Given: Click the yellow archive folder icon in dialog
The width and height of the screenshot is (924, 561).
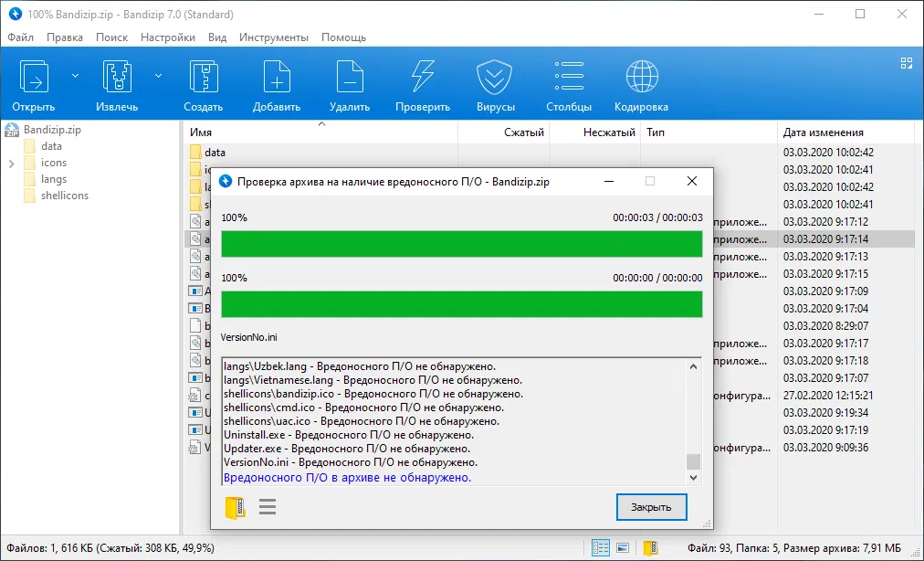Looking at the screenshot, I should click(236, 507).
